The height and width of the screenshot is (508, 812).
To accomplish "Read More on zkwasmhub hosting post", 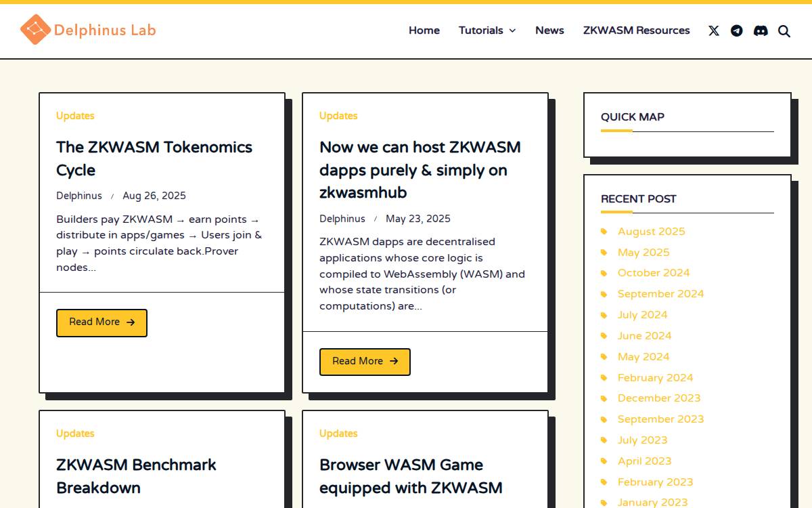I will (x=365, y=362).
